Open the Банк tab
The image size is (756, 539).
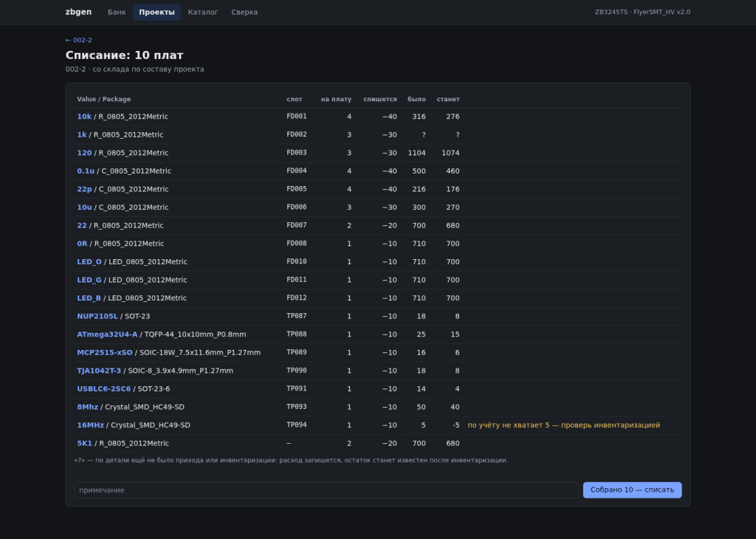(x=117, y=12)
